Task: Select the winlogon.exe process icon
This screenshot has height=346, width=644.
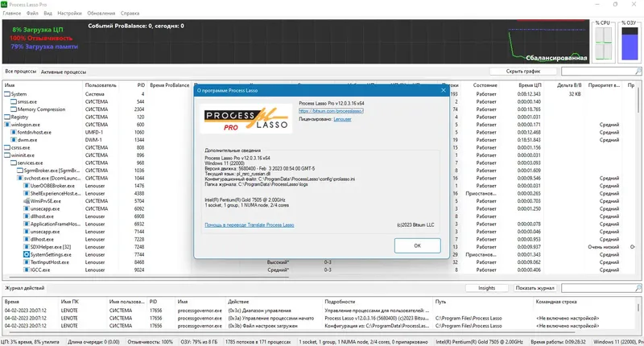Action: (7, 125)
